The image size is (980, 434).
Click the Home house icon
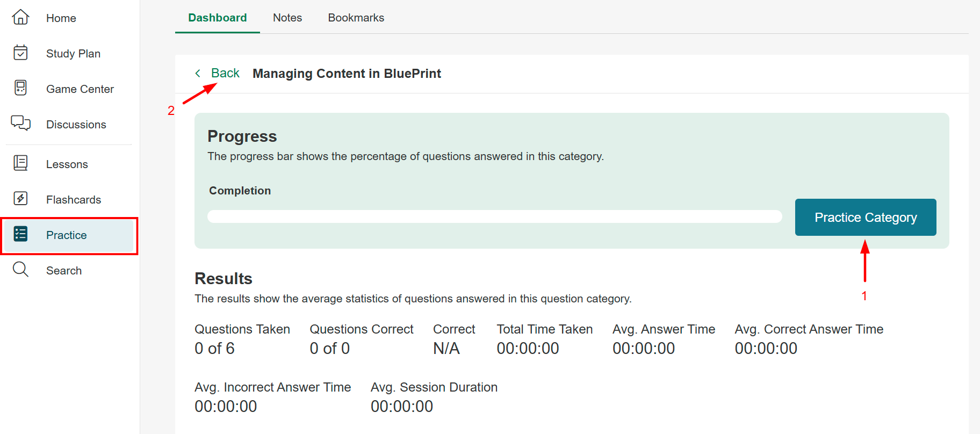coord(20,17)
